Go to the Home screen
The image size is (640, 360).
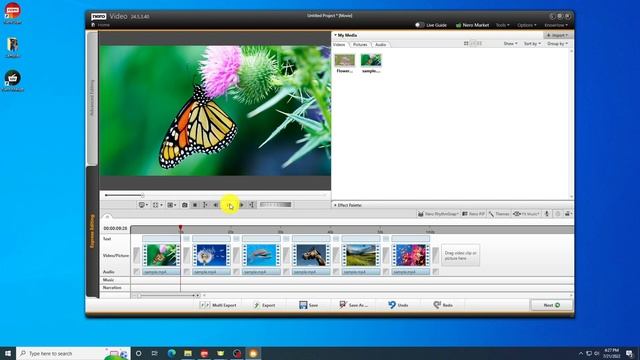[100, 25]
